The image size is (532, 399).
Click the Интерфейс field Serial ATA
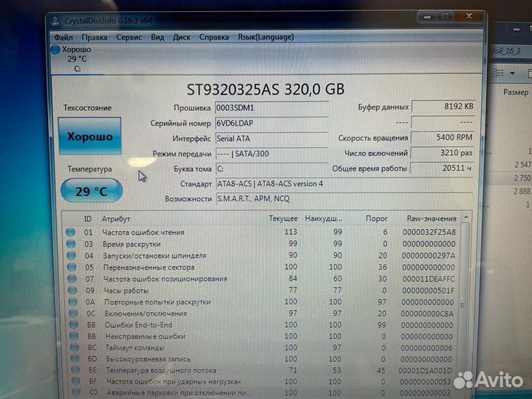[271, 138]
